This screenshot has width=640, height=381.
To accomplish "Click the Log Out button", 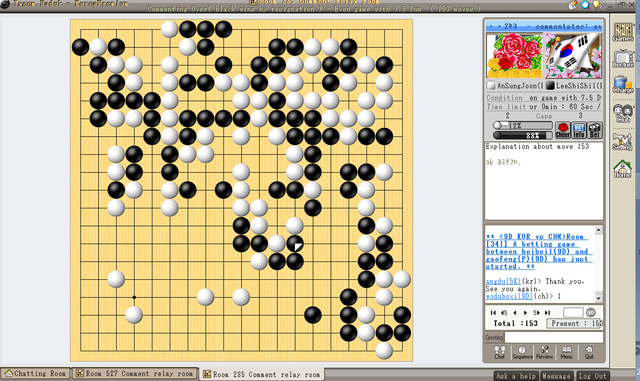I will (x=592, y=376).
